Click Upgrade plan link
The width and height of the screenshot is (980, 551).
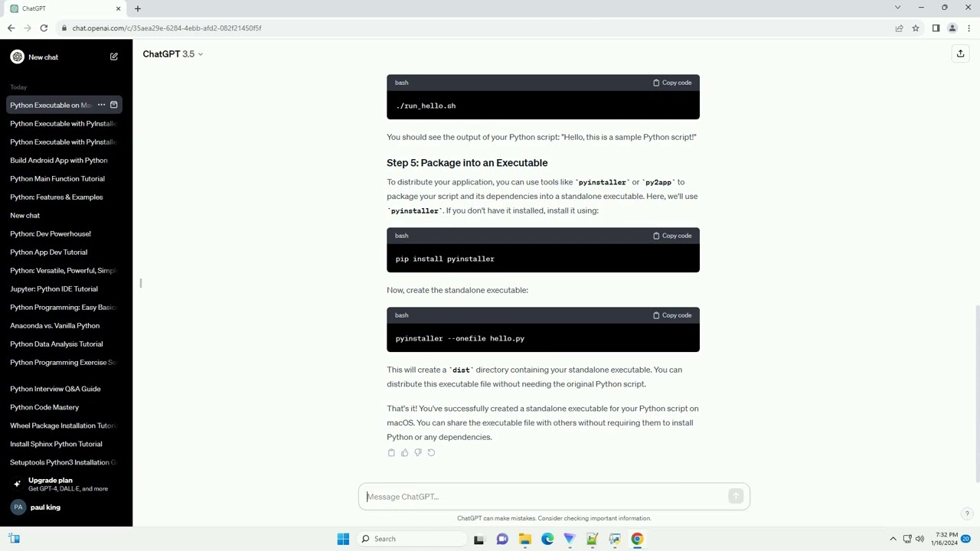tap(66, 484)
